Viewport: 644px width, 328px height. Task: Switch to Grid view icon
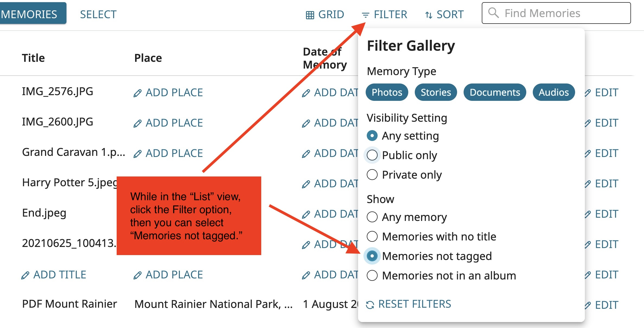coord(310,15)
